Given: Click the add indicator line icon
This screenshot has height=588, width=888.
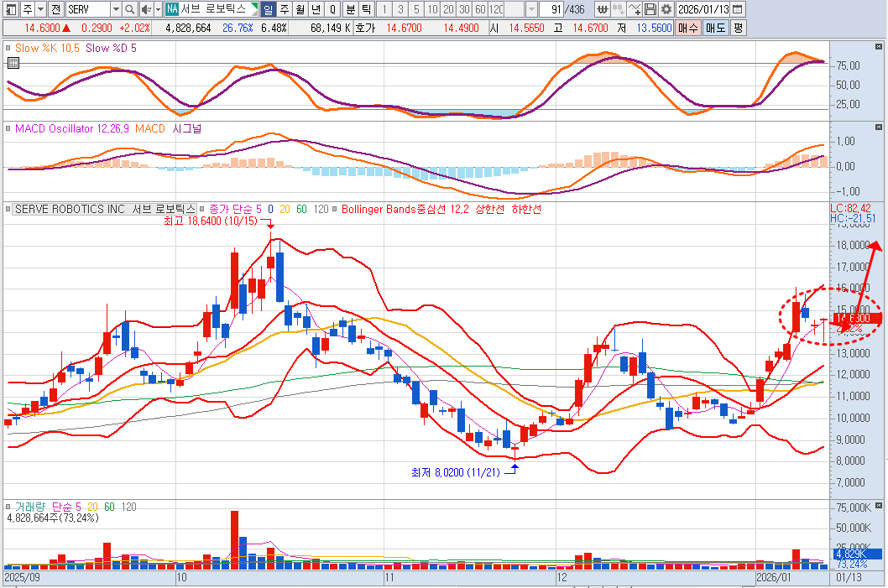Looking at the screenshot, I should (635, 9).
